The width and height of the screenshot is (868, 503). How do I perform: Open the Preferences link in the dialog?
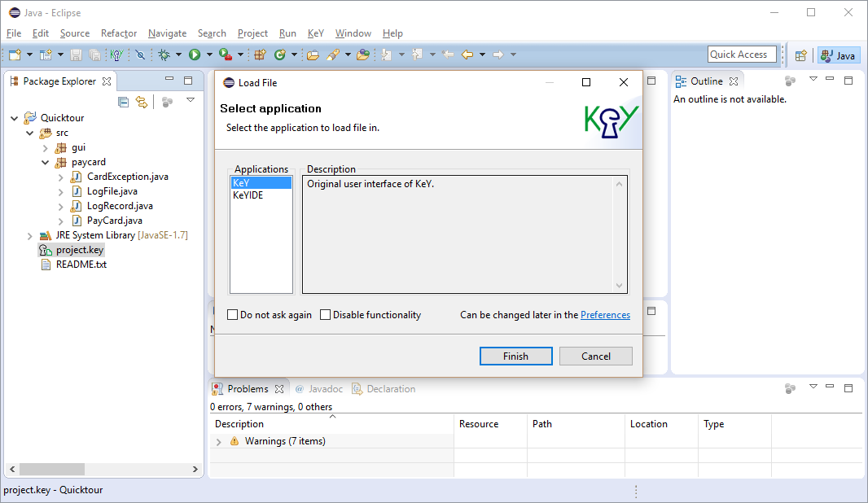tap(605, 315)
